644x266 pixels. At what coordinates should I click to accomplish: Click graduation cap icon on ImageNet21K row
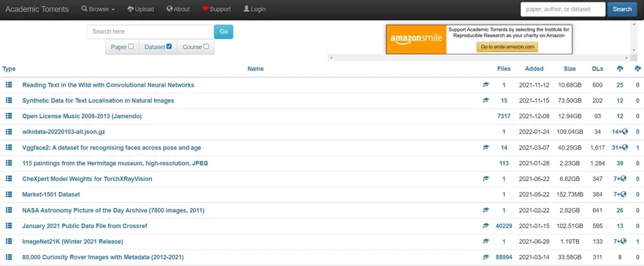tap(486, 242)
